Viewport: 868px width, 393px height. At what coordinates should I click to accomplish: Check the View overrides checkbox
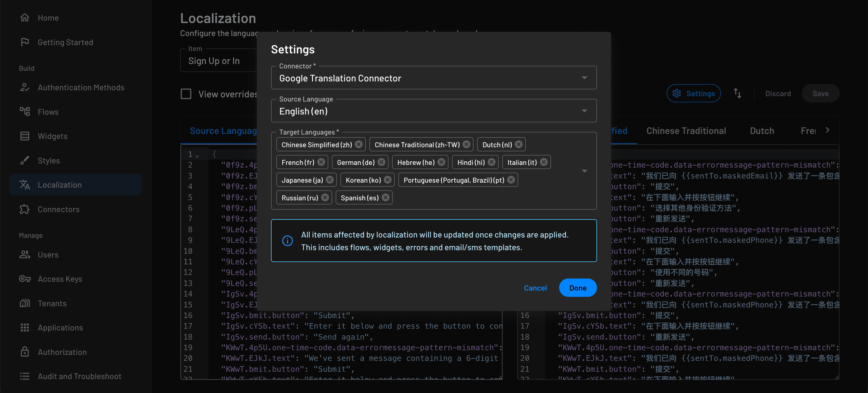[x=186, y=94]
